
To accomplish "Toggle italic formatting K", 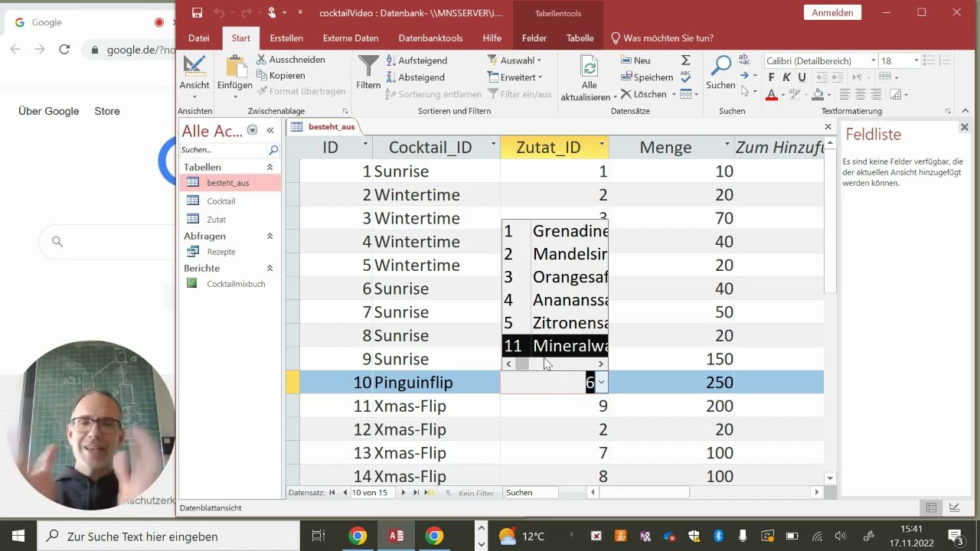I will coord(786,77).
